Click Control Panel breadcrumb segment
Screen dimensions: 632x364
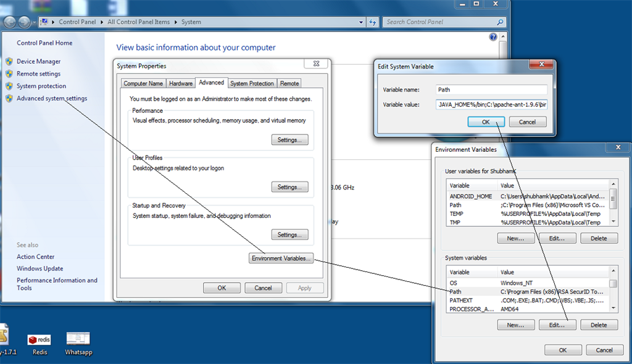[77, 22]
